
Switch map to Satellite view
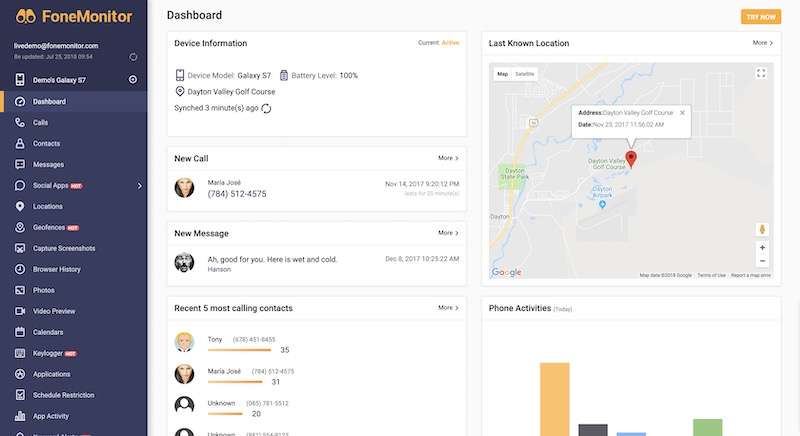click(x=524, y=74)
